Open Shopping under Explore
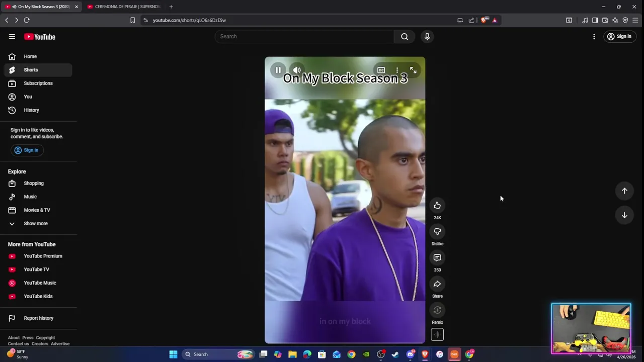This screenshot has width=644, height=362. coord(38,184)
